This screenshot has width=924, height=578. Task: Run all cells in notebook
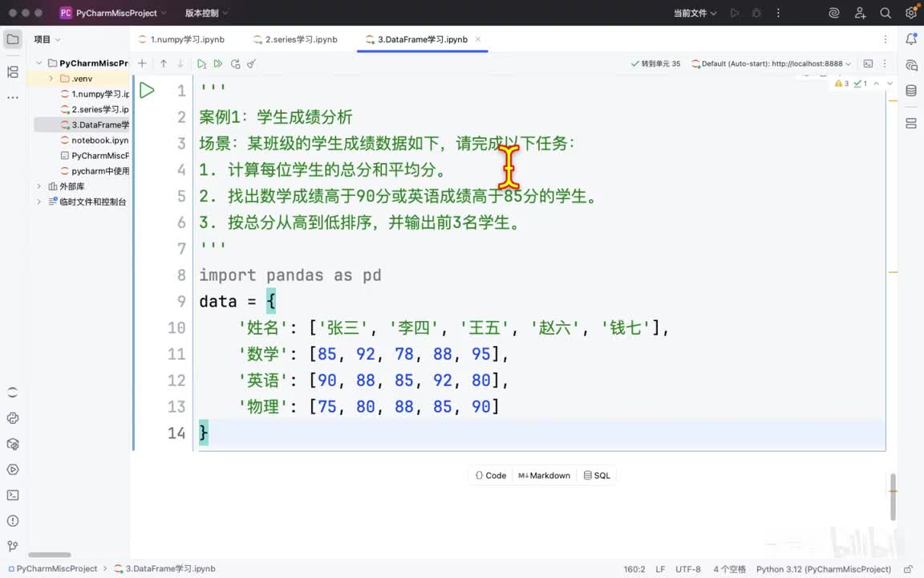tap(218, 63)
